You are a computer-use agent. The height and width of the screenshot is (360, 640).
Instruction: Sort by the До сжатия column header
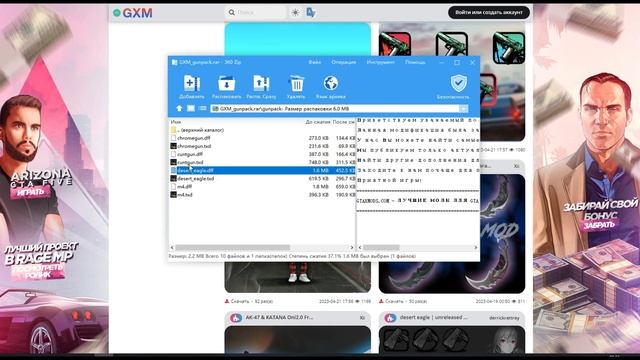pyautogui.click(x=318, y=122)
